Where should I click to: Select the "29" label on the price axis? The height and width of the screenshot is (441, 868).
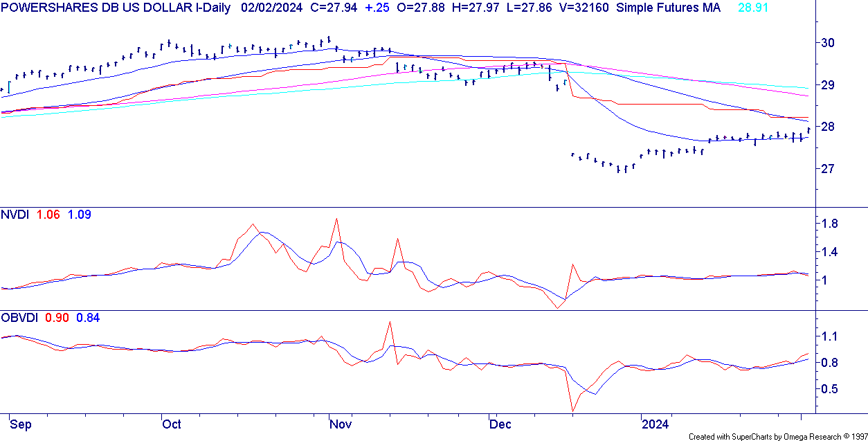828,85
